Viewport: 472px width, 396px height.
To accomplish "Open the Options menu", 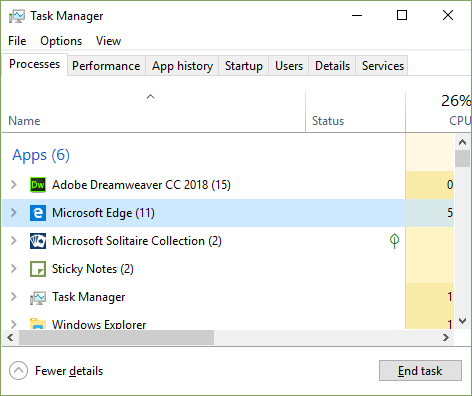I will pyautogui.click(x=61, y=41).
